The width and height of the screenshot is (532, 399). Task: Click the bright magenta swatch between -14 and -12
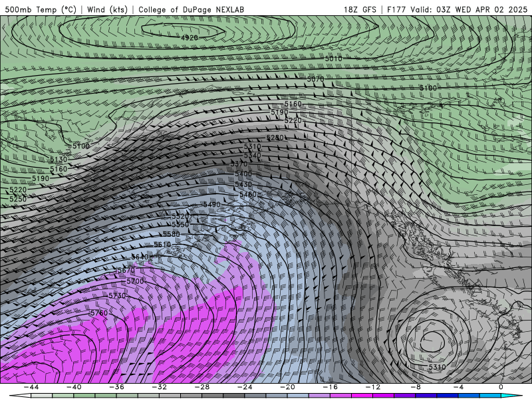pos(362,396)
